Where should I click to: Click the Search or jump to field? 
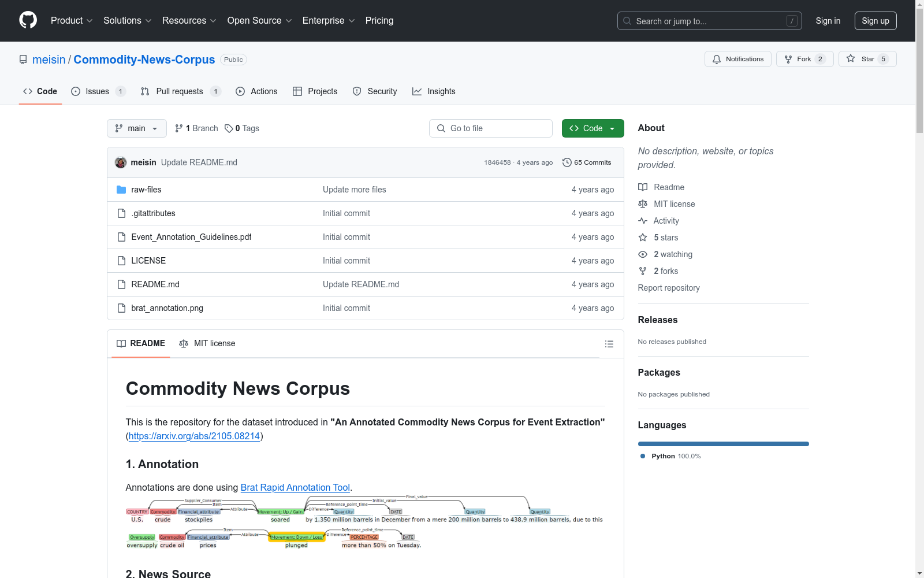pos(710,21)
